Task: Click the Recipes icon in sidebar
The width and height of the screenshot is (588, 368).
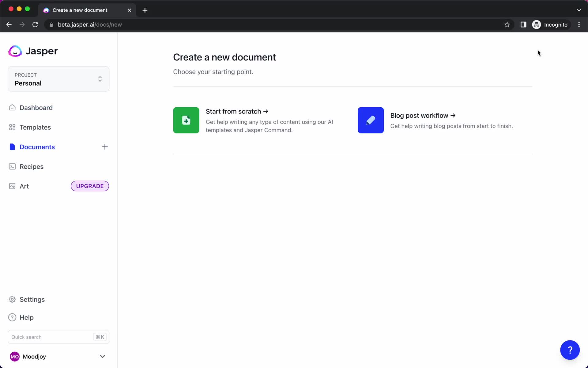Action: [x=12, y=166]
